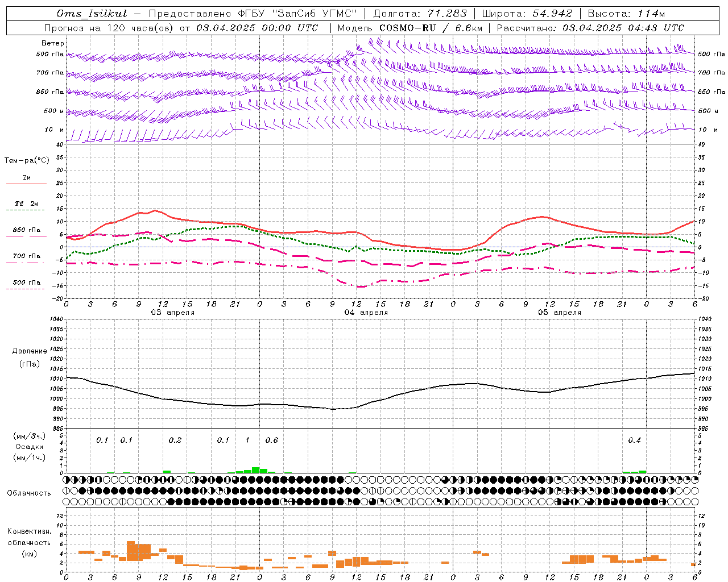Screen dimensions: 728x582
Task: Click the 0.6 precipitation amount value
Action: 272,440
